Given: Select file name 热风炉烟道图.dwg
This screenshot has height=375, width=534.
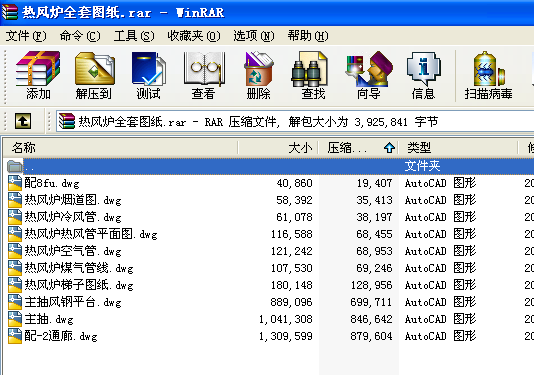Looking at the screenshot, I should (x=73, y=200).
